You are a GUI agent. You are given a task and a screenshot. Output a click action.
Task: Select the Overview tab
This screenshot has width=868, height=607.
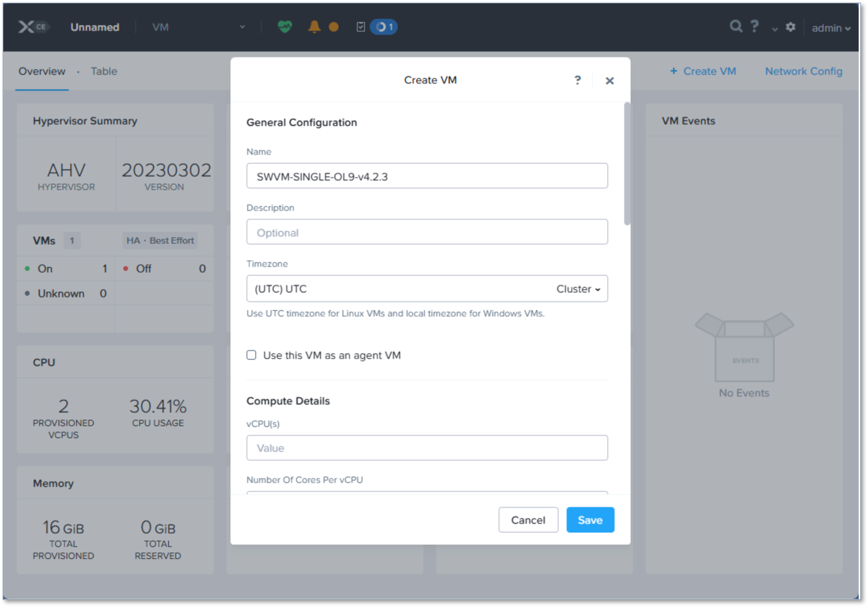(x=42, y=71)
